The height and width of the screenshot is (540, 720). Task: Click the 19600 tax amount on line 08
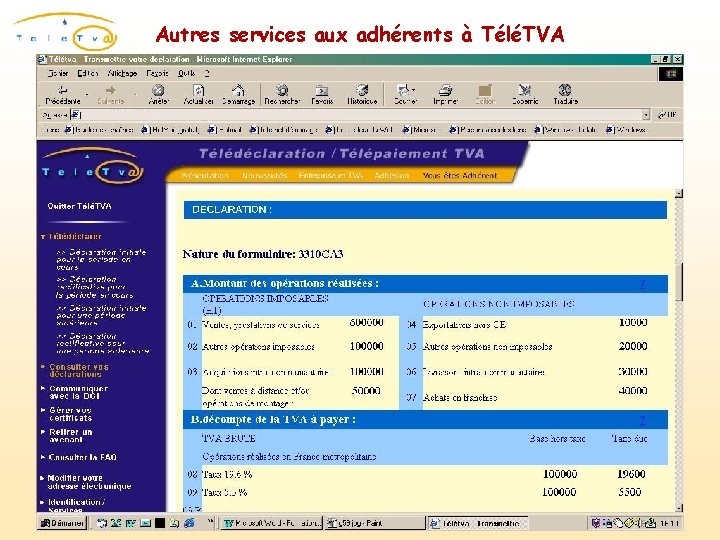pos(631,474)
